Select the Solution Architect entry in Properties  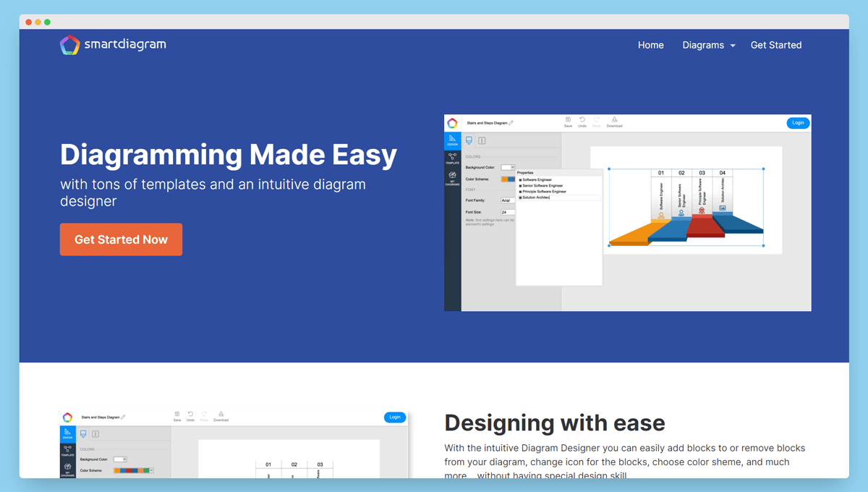click(x=536, y=198)
